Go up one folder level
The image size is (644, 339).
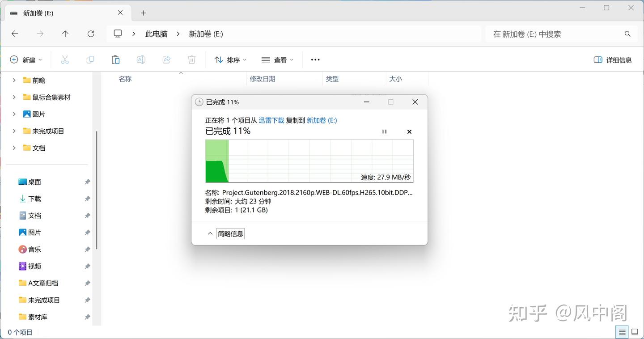65,34
